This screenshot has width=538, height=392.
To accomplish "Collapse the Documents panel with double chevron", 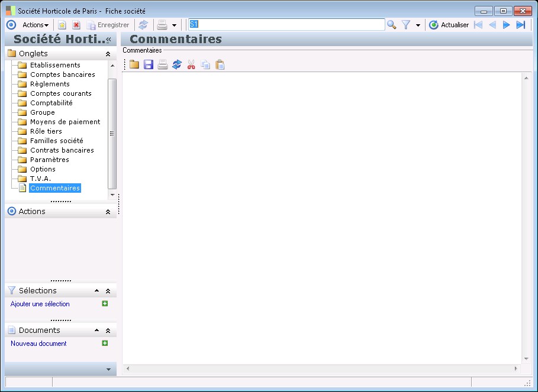I will pos(108,331).
